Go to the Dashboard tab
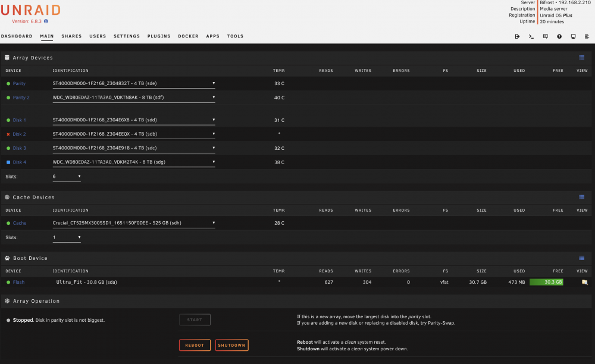The image size is (595, 364). tap(17, 36)
